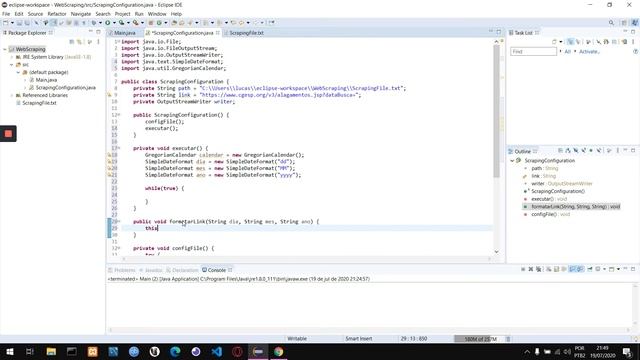This screenshot has height=360, width=640.
Task: Toggle Word Wrap in Console toolbar
Action: coord(564,269)
